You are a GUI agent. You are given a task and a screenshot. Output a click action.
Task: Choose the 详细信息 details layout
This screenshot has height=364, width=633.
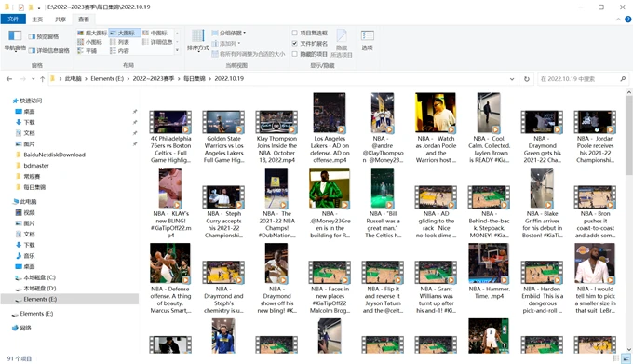click(x=157, y=42)
